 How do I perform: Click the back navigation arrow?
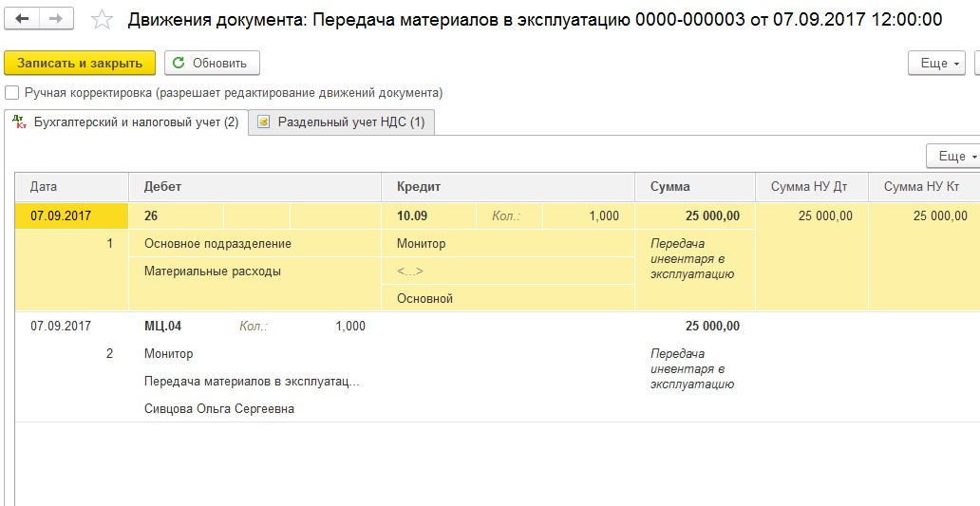point(22,19)
